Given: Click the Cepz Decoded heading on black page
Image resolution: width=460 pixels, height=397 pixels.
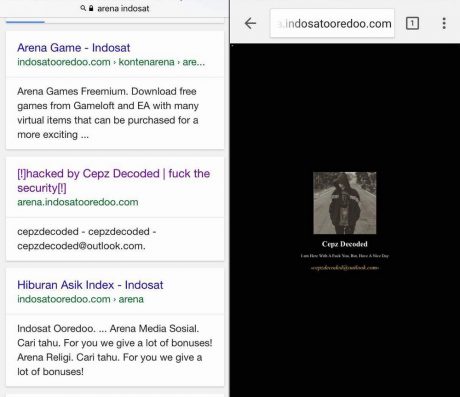Looking at the screenshot, I should click(x=345, y=244).
